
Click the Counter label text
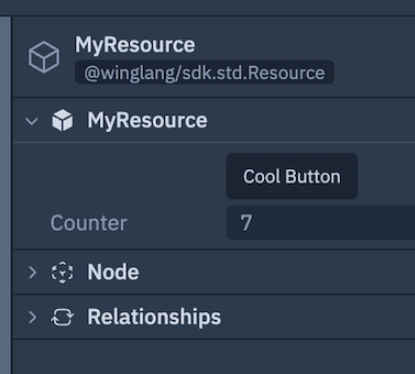pyautogui.click(x=89, y=223)
